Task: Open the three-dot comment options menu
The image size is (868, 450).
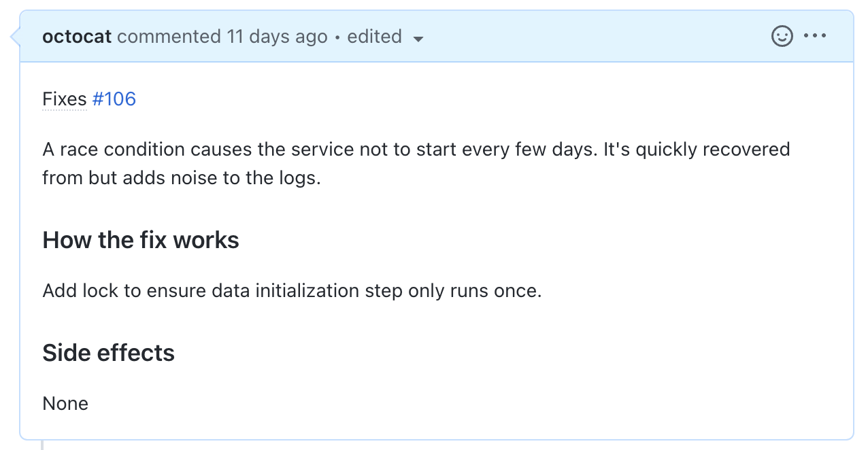Action: [815, 36]
